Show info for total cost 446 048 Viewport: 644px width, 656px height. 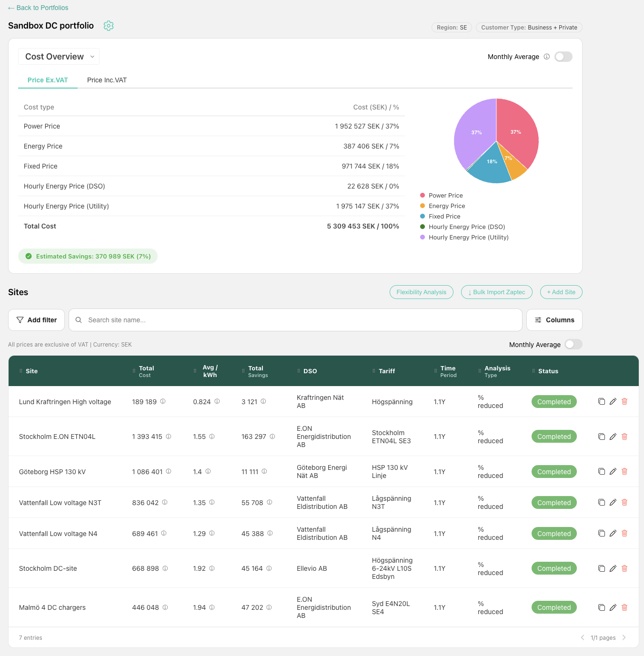[x=165, y=607]
